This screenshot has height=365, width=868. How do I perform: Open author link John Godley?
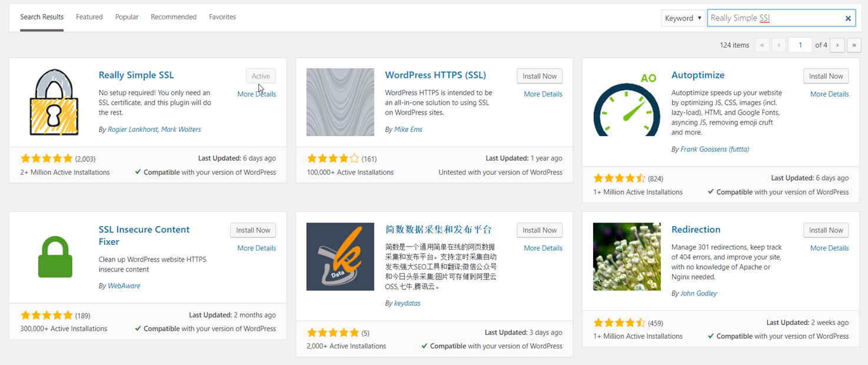click(699, 293)
